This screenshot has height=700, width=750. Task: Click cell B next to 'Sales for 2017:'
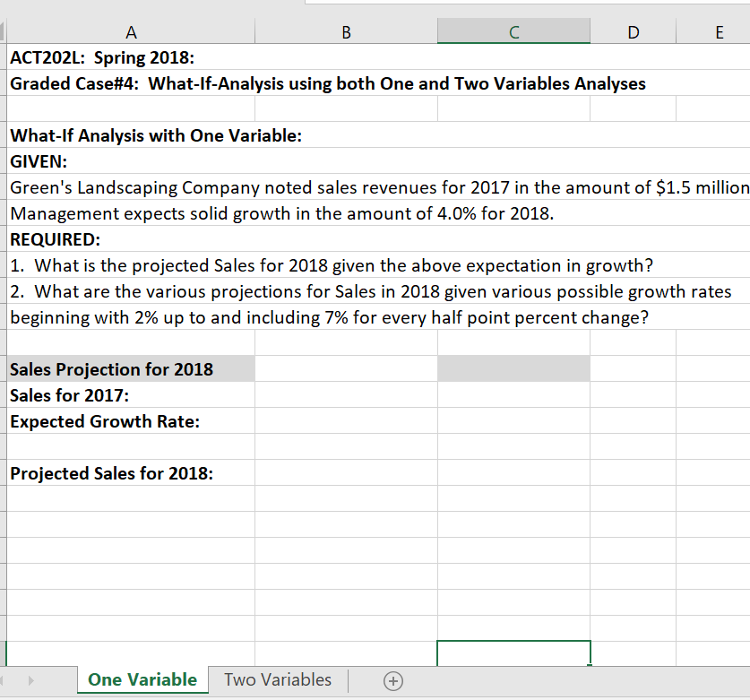pos(346,394)
